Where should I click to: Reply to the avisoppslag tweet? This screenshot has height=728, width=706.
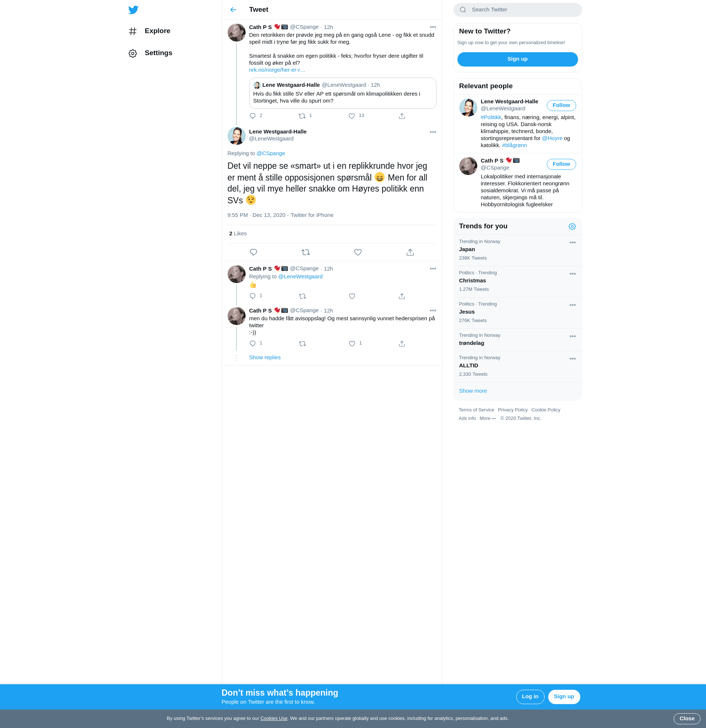pyautogui.click(x=253, y=343)
